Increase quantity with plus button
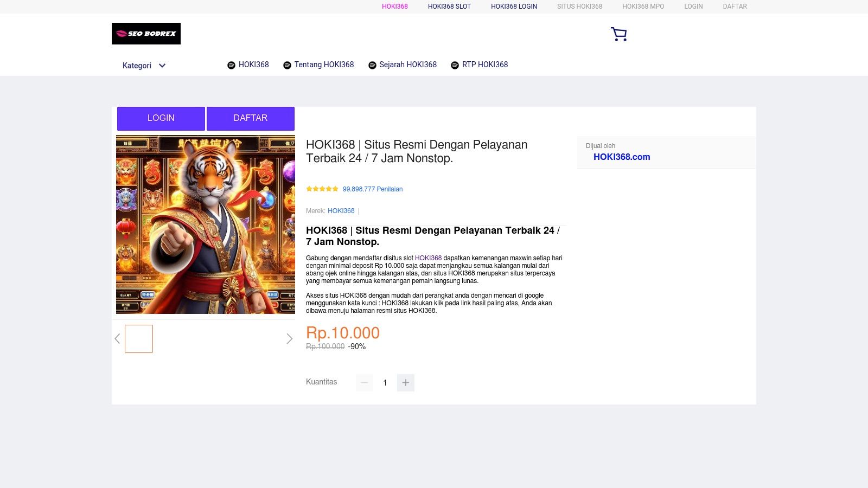Viewport: 868px width, 488px height. [406, 383]
